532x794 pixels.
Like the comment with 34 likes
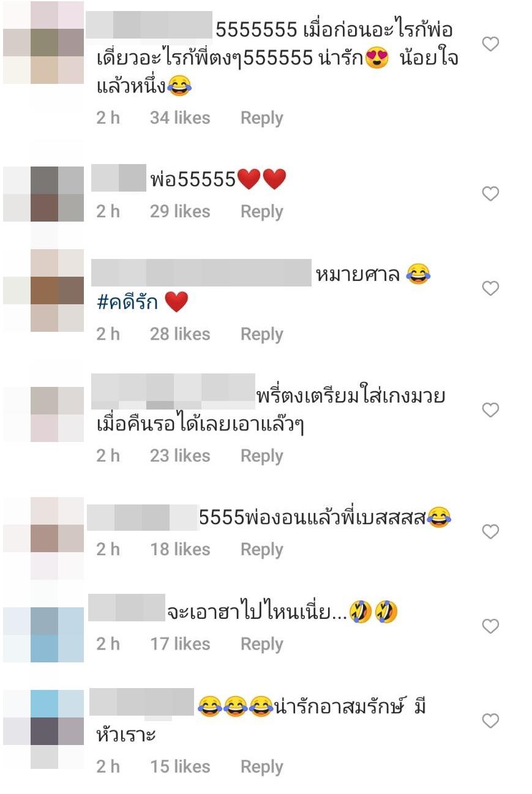tap(490, 44)
